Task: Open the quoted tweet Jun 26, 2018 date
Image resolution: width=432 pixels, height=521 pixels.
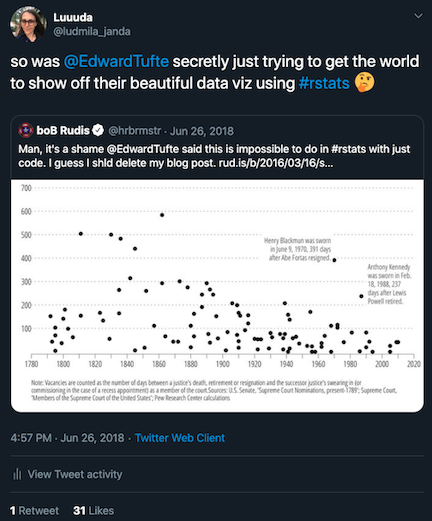Action: [202, 131]
